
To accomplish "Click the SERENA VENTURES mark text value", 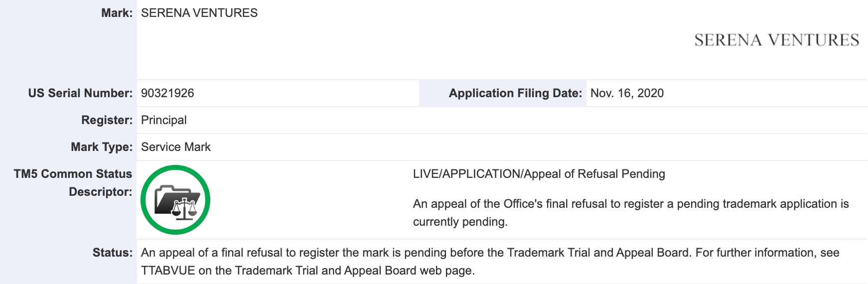I will click(199, 13).
